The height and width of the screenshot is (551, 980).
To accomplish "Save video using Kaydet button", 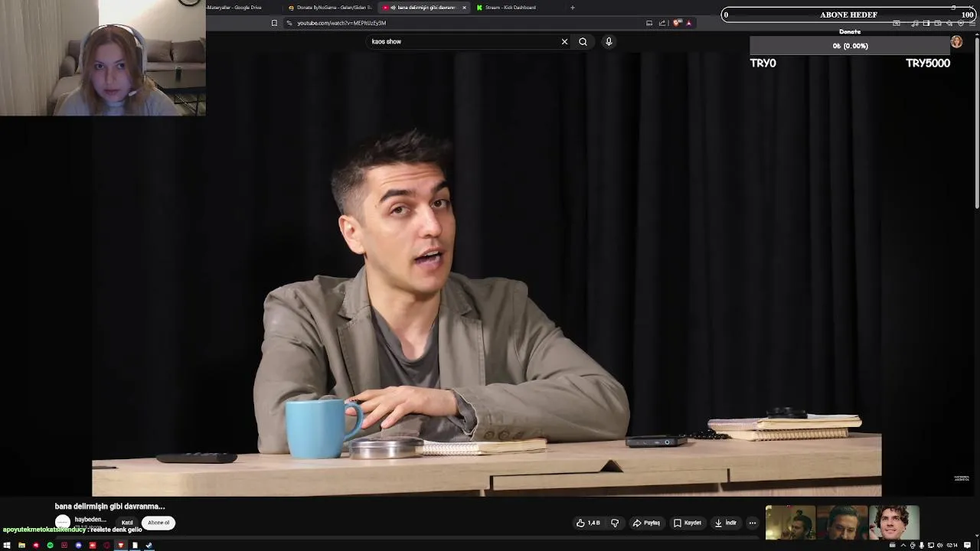I will click(688, 523).
